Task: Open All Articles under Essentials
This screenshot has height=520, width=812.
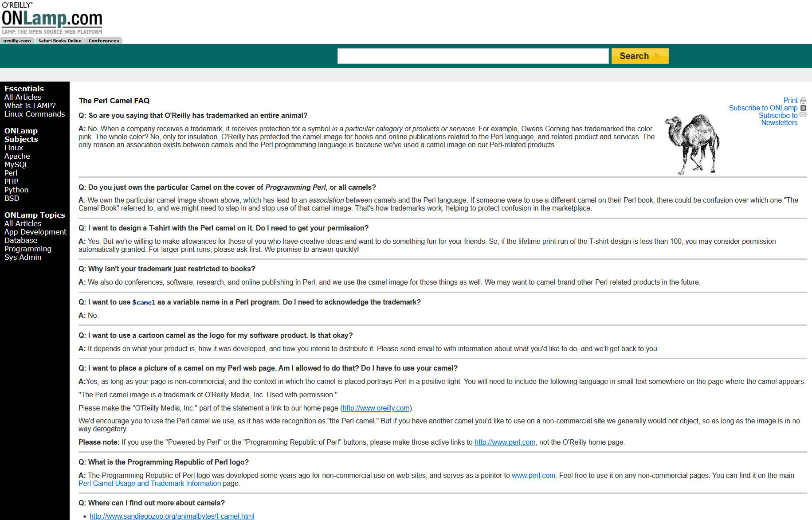Action: [23, 97]
